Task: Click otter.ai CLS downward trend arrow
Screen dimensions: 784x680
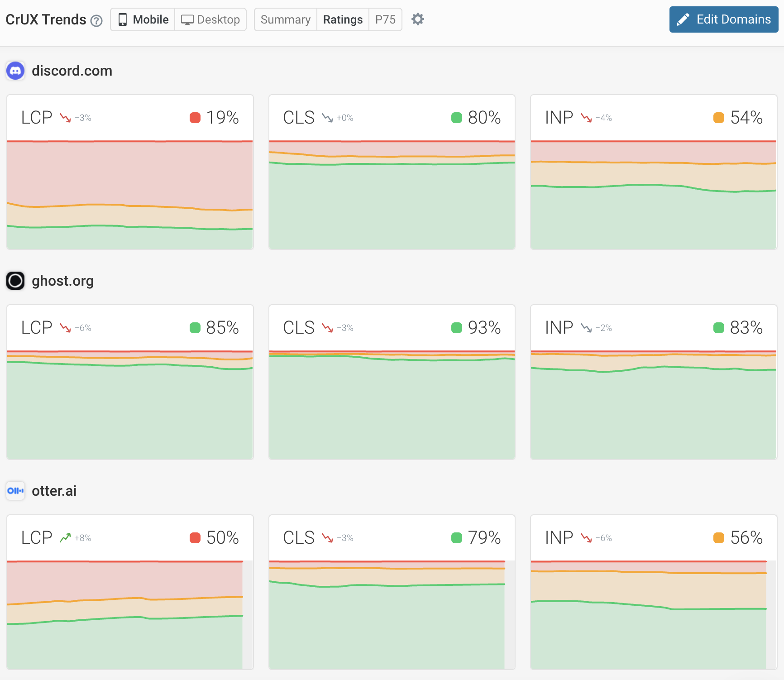Action: pos(327,538)
